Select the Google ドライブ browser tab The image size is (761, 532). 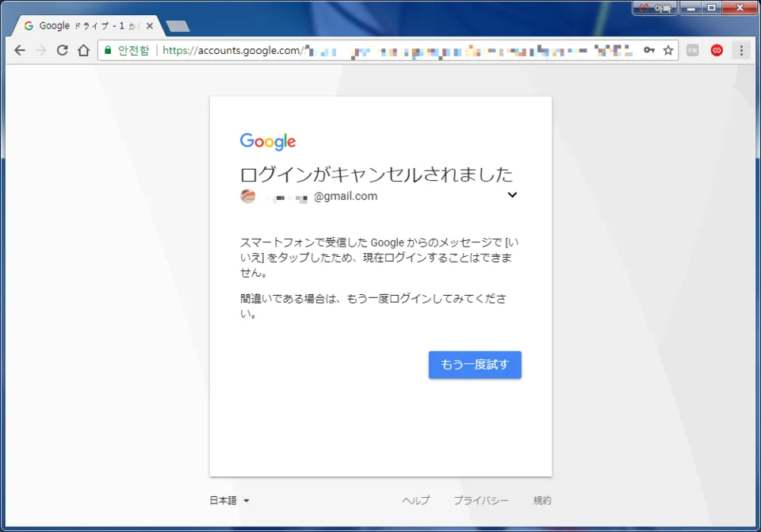[87, 25]
